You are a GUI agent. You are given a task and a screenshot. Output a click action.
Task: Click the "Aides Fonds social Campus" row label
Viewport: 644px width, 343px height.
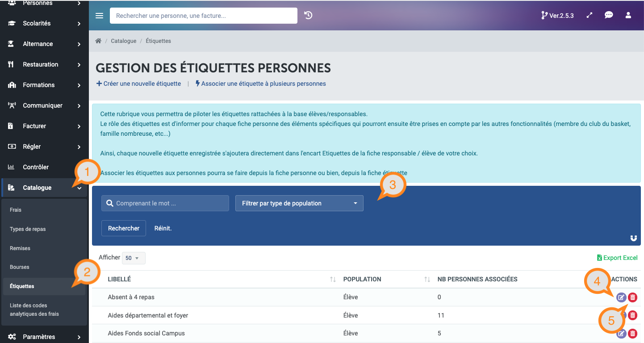(146, 333)
